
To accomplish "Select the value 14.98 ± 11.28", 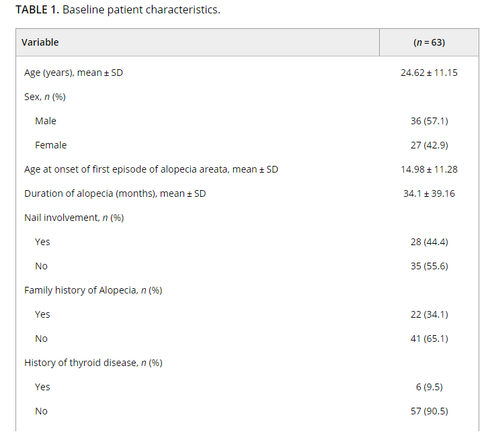I will pos(429,169).
